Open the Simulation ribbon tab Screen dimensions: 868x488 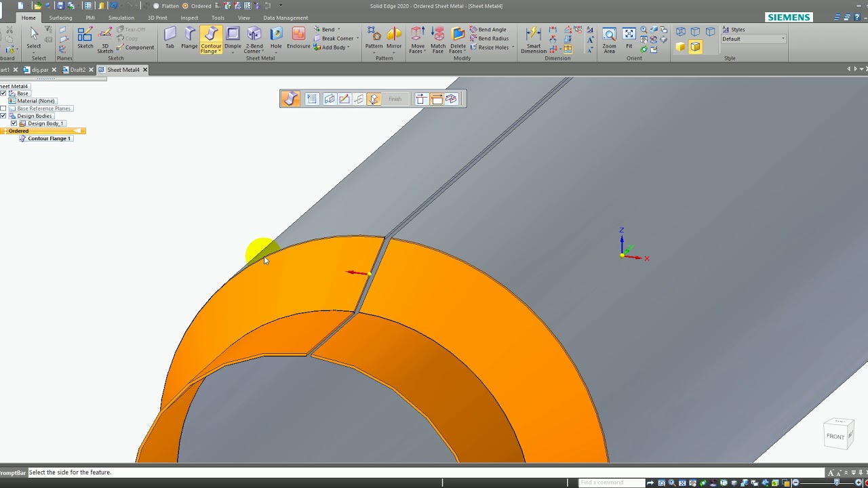pos(121,18)
